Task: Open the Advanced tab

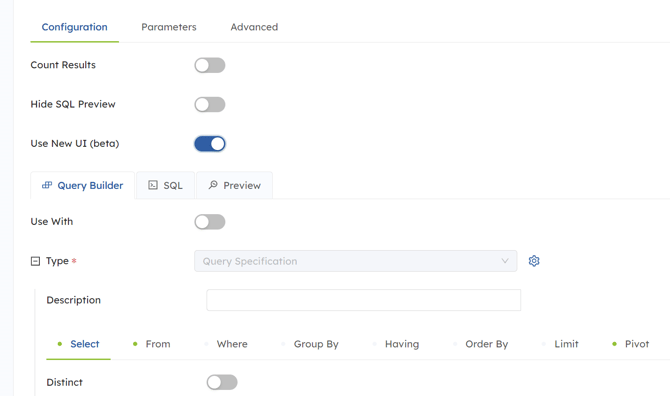Action: click(x=254, y=27)
